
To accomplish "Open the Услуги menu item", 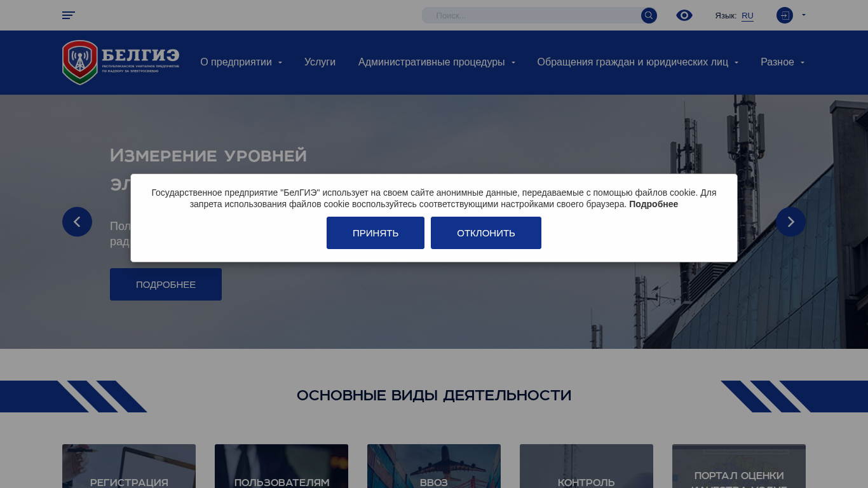I will pyautogui.click(x=320, y=62).
